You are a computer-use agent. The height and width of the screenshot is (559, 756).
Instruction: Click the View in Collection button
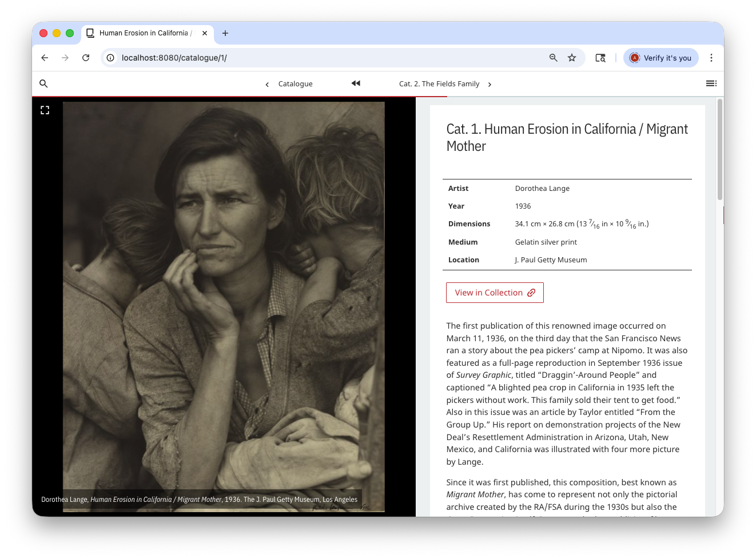click(495, 293)
